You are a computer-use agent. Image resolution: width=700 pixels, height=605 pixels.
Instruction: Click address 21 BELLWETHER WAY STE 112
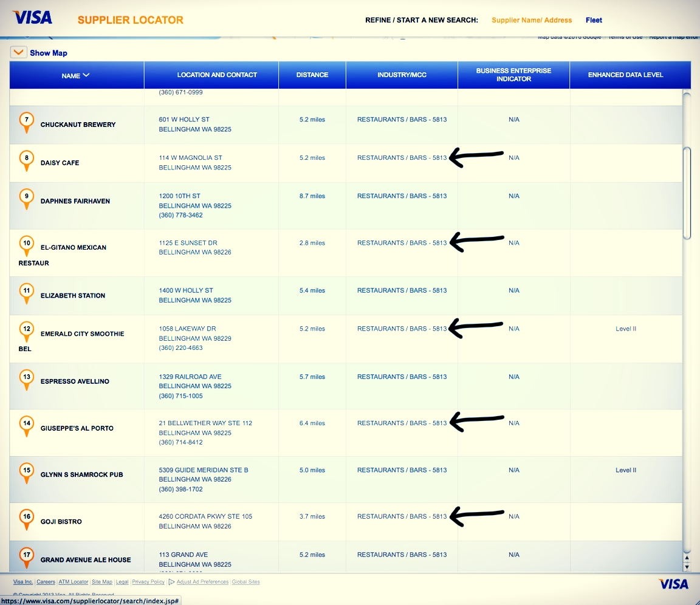[x=205, y=423]
